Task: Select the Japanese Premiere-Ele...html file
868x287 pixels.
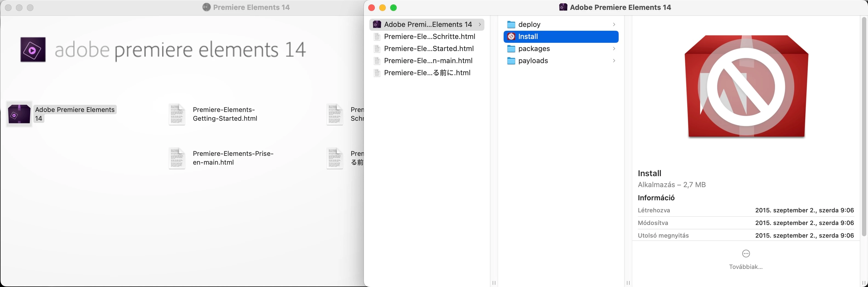Action: click(427, 73)
